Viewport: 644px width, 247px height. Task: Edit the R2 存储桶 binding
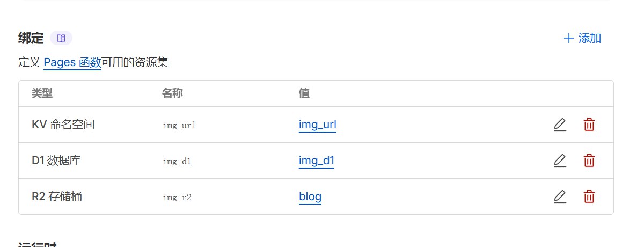point(560,197)
